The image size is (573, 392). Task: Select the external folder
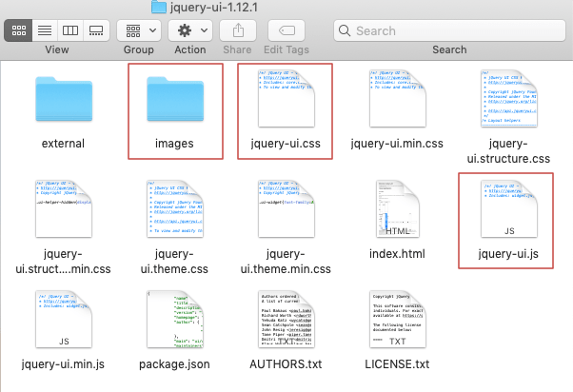click(x=63, y=98)
